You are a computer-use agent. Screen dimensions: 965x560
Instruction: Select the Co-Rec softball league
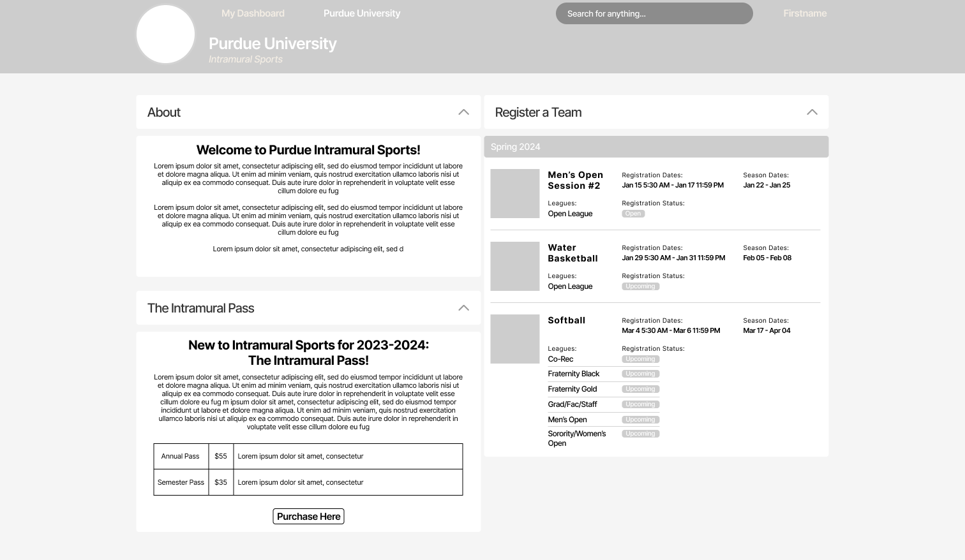[560, 359]
